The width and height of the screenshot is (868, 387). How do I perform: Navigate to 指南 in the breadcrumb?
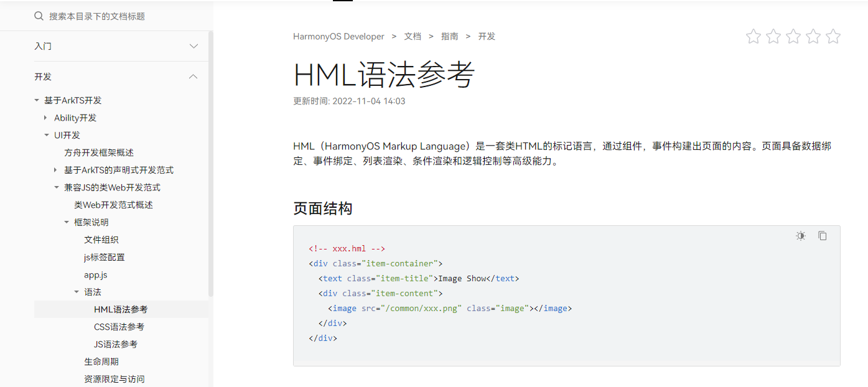pyautogui.click(x=450, y=36)
